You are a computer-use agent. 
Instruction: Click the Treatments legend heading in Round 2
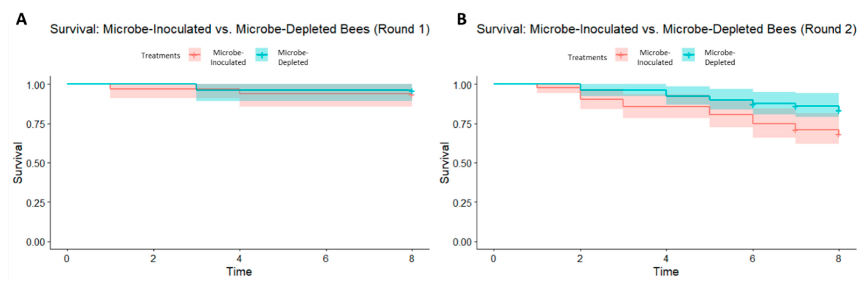(x=587, y=58)
